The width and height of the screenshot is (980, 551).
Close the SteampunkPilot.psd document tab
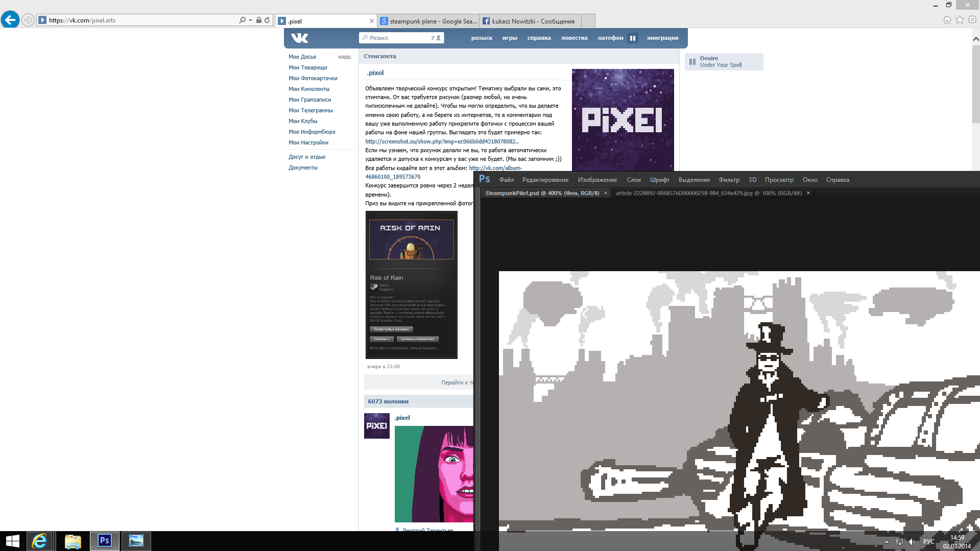point(606,193)
